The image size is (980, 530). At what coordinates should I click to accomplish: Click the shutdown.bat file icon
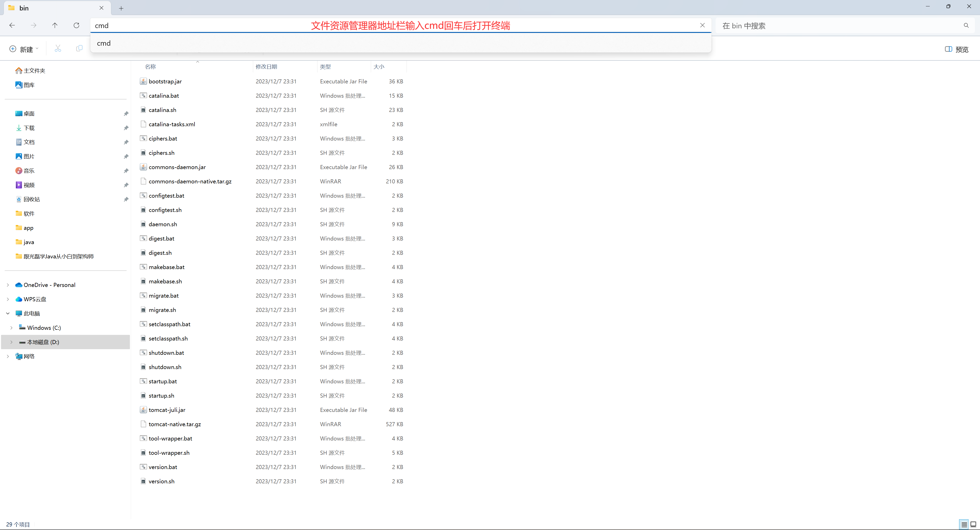(143, 353)
